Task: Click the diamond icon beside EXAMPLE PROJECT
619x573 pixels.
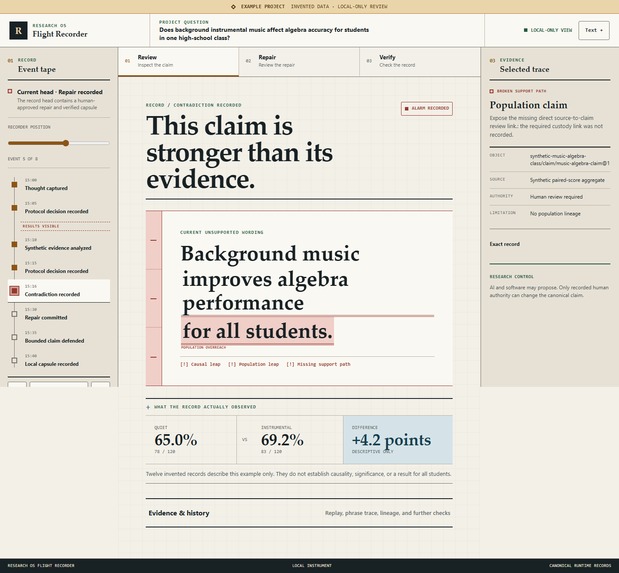Action: click(233, 7)
